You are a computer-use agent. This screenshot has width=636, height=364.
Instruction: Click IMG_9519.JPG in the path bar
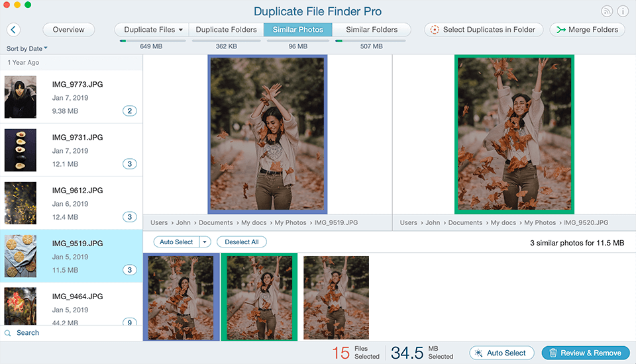[x=336, y=222]
